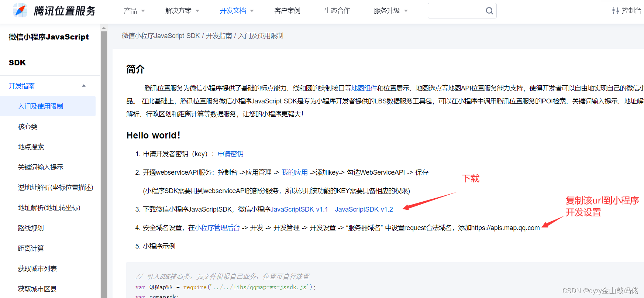Click the 简介 heading

(135, 69)
